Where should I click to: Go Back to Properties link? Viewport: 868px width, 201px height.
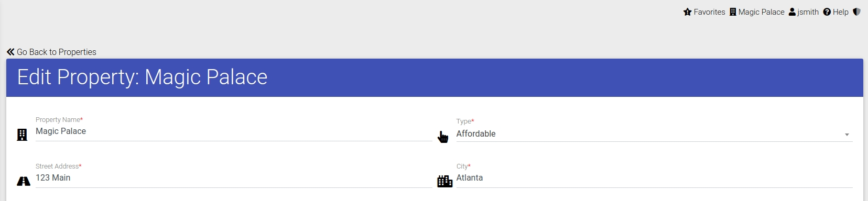[x=51, y=52]
